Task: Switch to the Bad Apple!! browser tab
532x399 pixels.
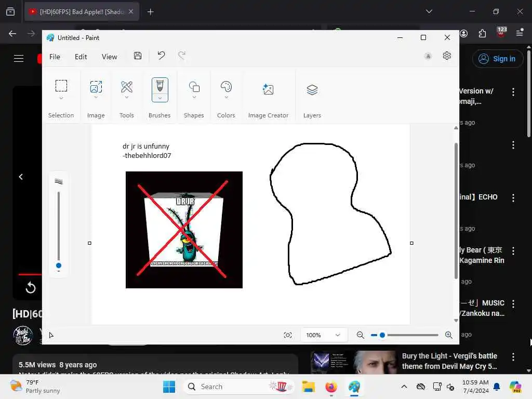Action: point(82,12)
